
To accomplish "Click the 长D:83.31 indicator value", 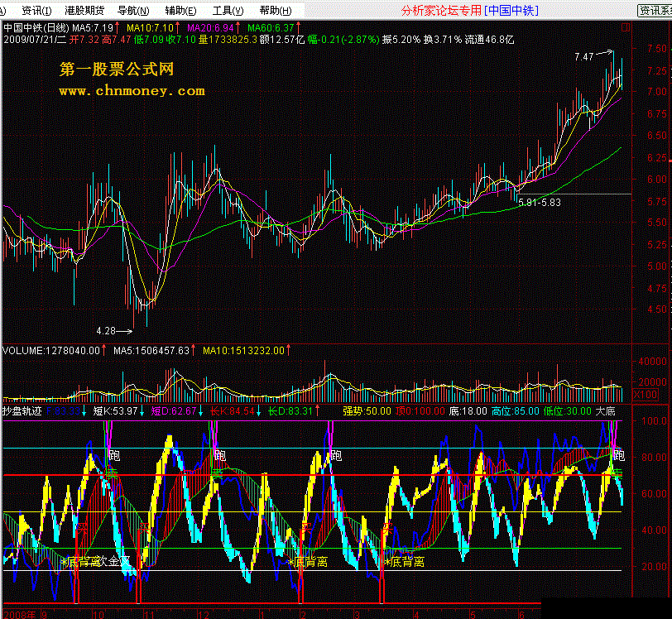I will tap(290, 411).
